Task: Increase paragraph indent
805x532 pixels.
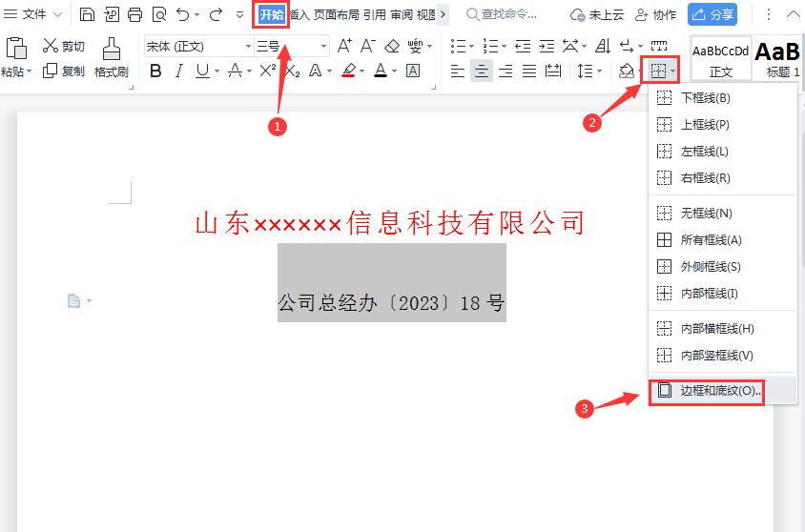Action: coord(547,46)
